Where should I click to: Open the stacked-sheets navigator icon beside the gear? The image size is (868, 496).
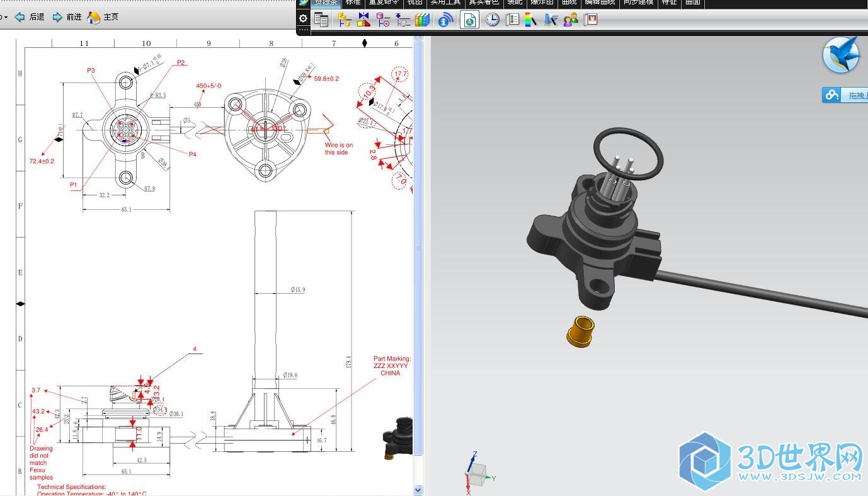click(x=321, y=20)
